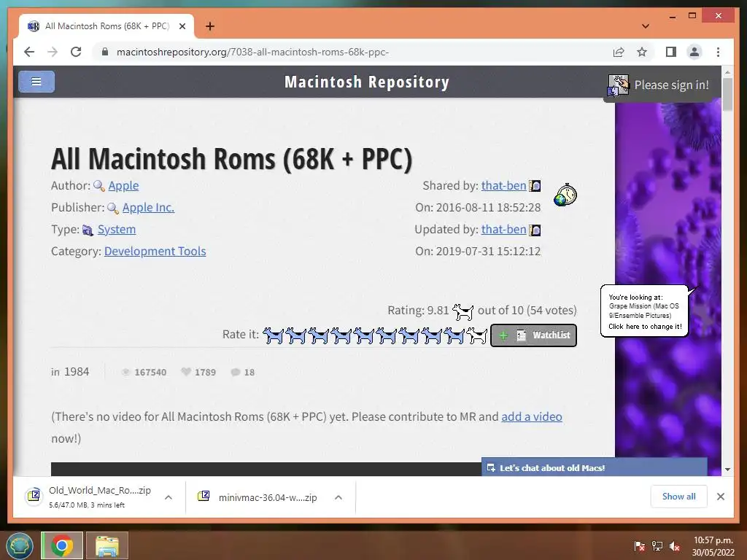Image resolution: width=747 pixels, height=560 pixels.
Task: Add to WatchList button
Action: tap(533, 335)
